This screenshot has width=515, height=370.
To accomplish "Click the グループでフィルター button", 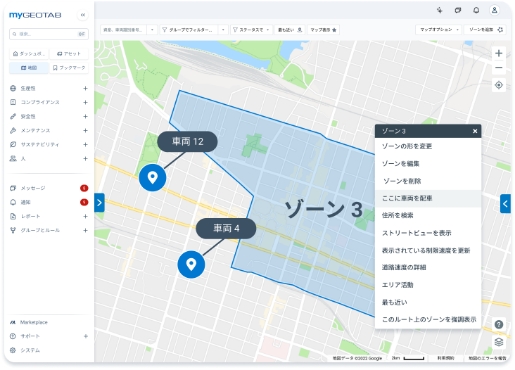I will click(189, 30).
